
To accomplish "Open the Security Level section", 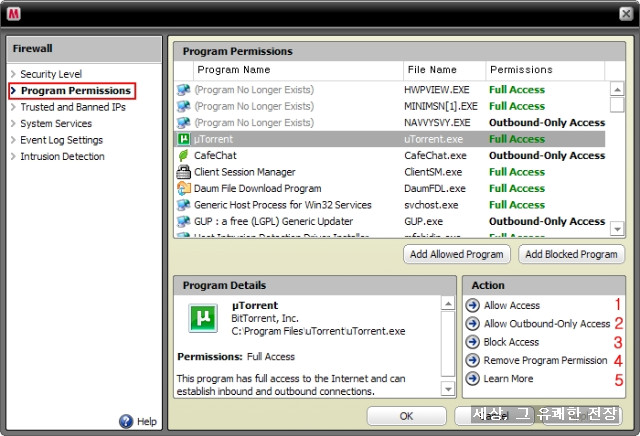I will click(x=51, y=74).
